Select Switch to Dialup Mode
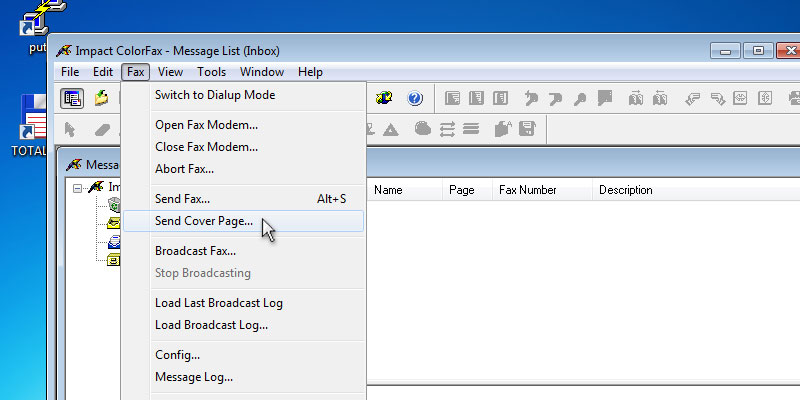Image resolution: width=800 pixels, height=400 pixels. tap(215, 95)
